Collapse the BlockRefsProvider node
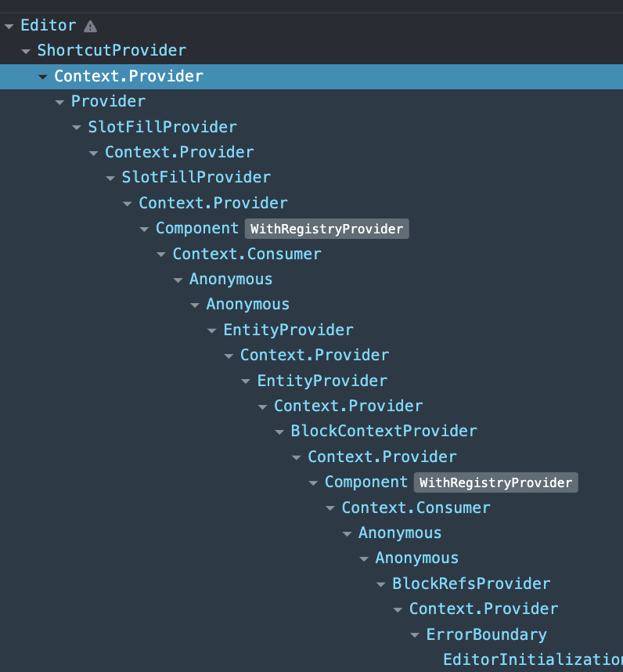Image resolution: width=623 pixels, height=672 pixels. (x=380, y=583)
